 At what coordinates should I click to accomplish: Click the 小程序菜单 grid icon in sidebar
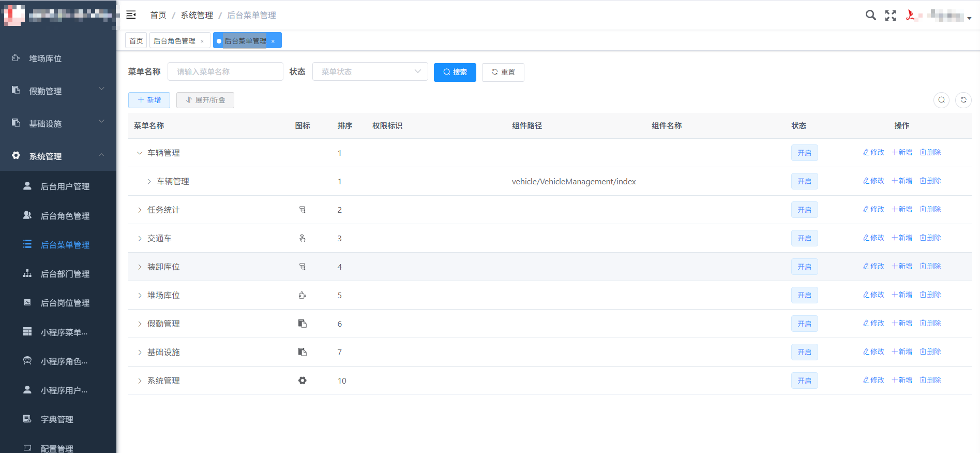click(27, 331)
